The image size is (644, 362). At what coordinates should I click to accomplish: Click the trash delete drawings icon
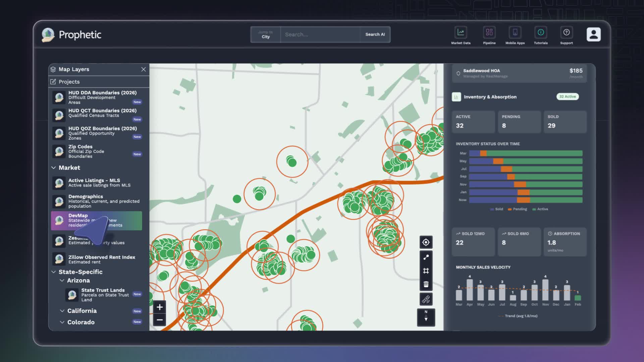click(426, 284)
